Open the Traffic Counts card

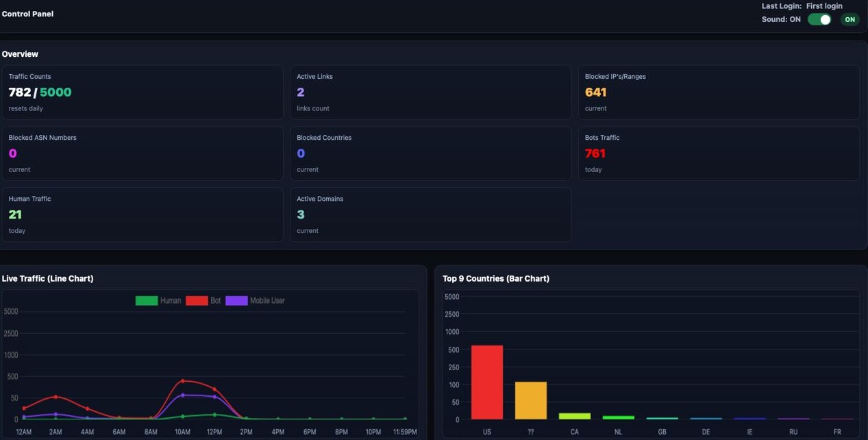pyautogui.click(x=142, y=93)
